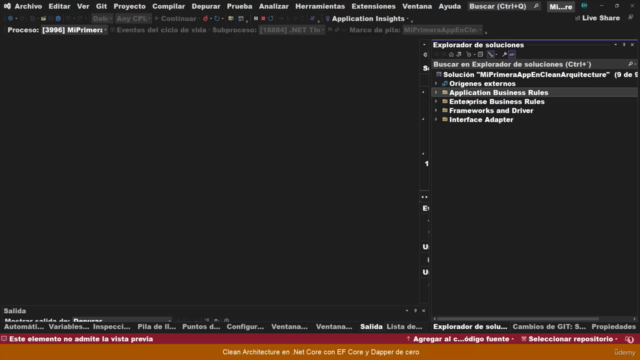Open the Debug configuration dropdown
Image resolution: width=640 pixels, height=360 pixels.
tap(102, 18)
